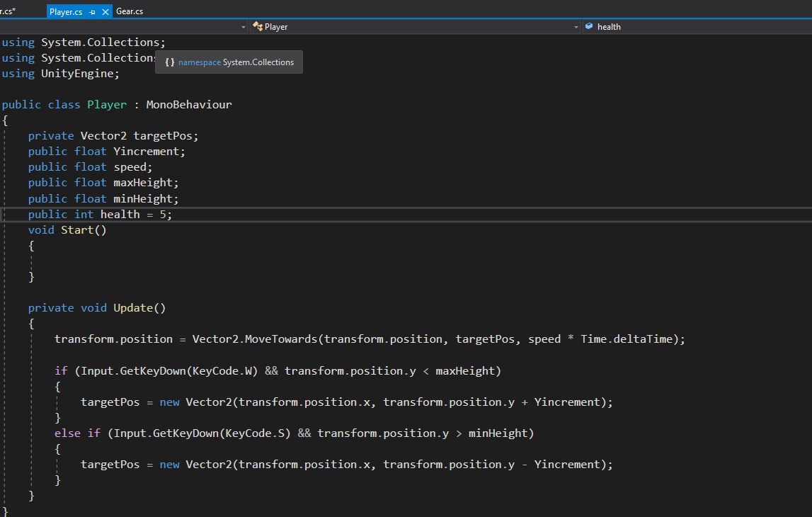Open the partially visible .cs* tab
The height and width of the screenshot is (517, 812).
click(x=8, y=11)
